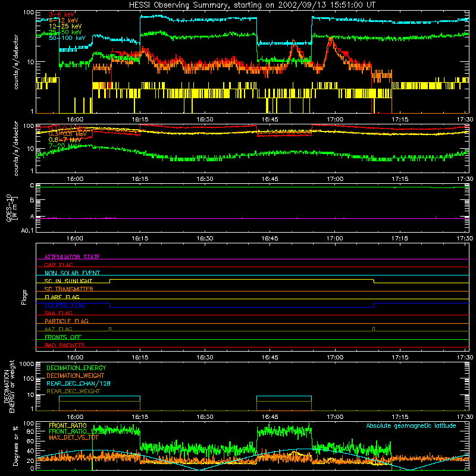Image resolution: width=476 pixels, height=476 pixels.
Task: Click the yellow FRONT_RATIO legend label
Action: point(68,425)
